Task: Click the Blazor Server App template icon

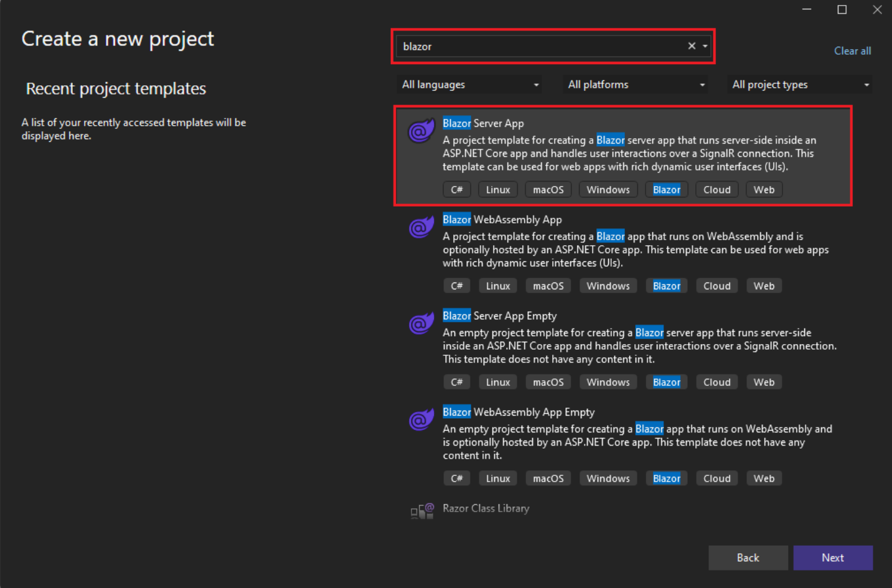Action: coord(421,130)
